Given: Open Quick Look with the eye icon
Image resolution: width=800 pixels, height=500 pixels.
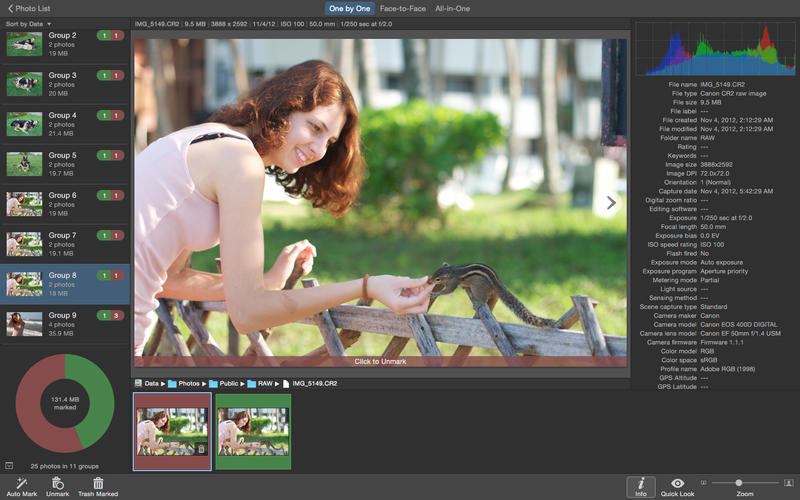Looking at the screenshot, I should click(678, 484).
